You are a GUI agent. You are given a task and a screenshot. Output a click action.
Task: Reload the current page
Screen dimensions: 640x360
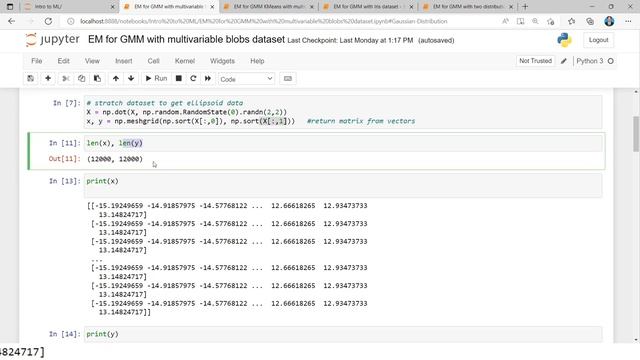[x=48, y=21]
